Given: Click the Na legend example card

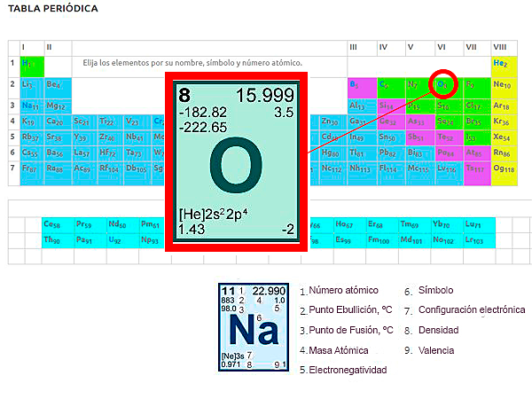Looking at the screenshot, I should (x=254, y=327).
